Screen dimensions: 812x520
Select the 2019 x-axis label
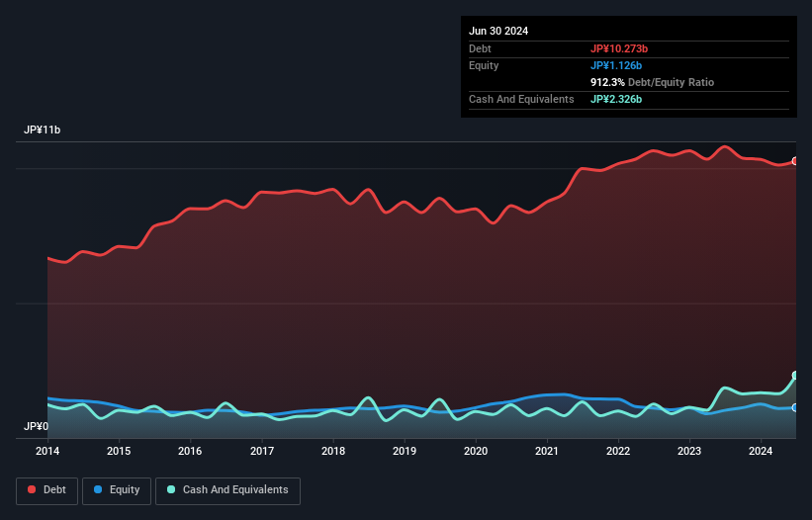tap(405, 451)
